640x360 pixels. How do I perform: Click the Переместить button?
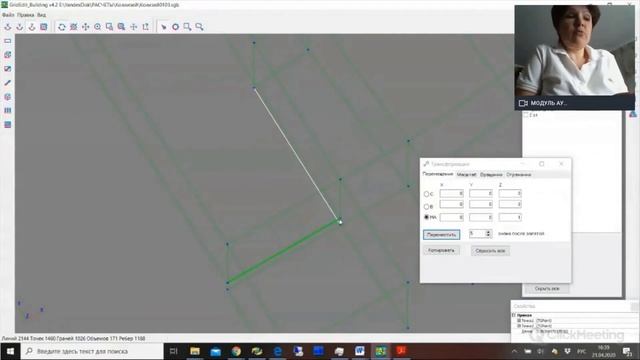pyautogui.click(x=441, y=235)
